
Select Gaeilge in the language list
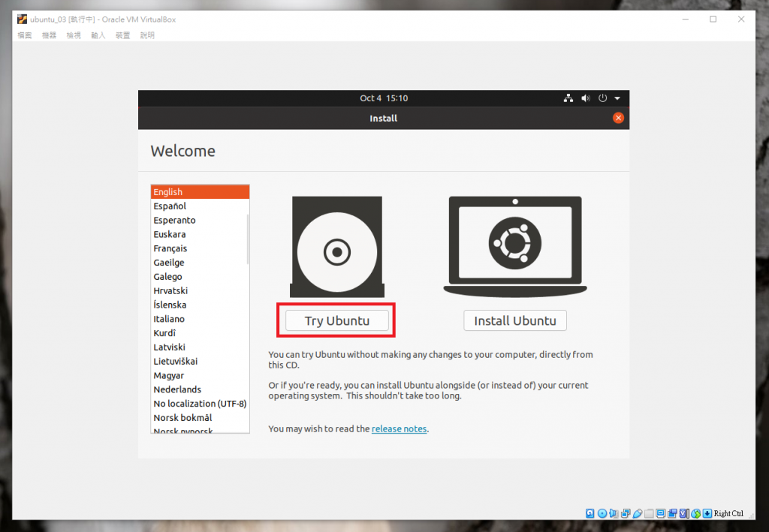[x=200, y=263]
